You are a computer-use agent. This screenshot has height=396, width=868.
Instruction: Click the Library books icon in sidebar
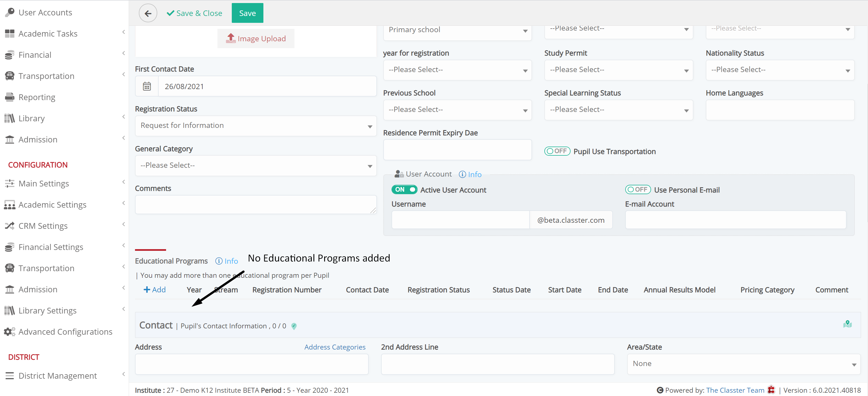point(10,118)
